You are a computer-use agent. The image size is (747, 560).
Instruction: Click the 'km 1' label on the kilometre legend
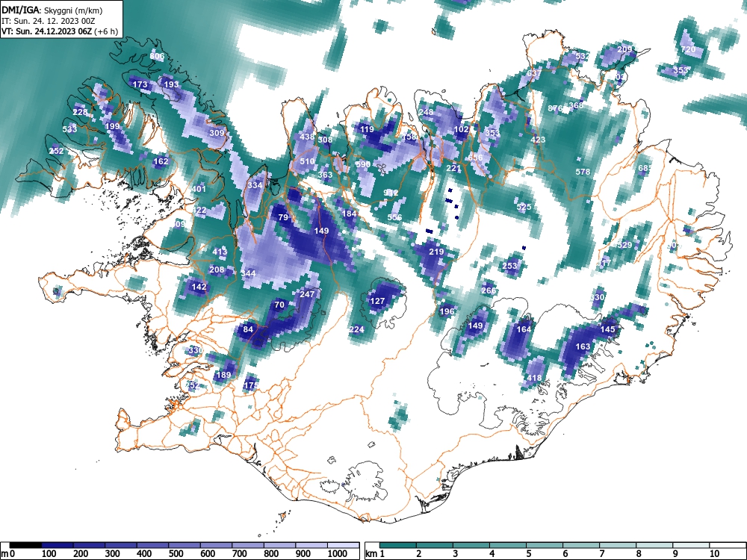pyautogui.click(x=374, y=554)
